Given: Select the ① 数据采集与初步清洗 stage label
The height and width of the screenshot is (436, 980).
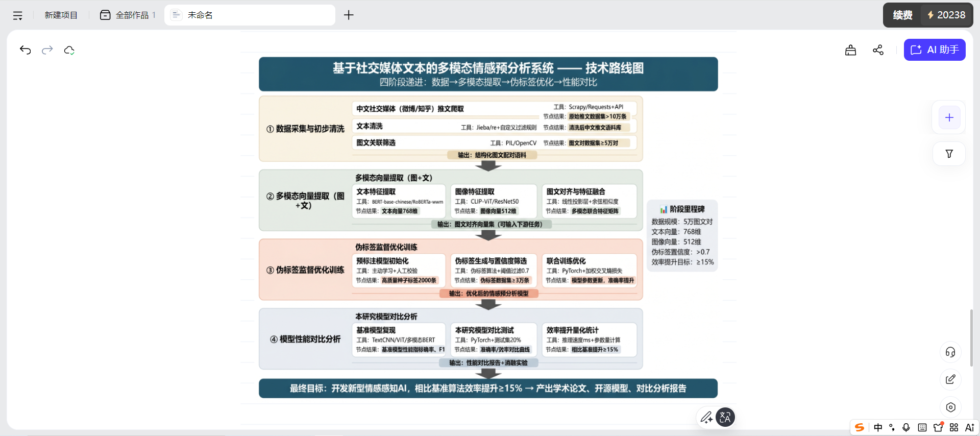Looking at the screenshot, I should coord(305,129).
